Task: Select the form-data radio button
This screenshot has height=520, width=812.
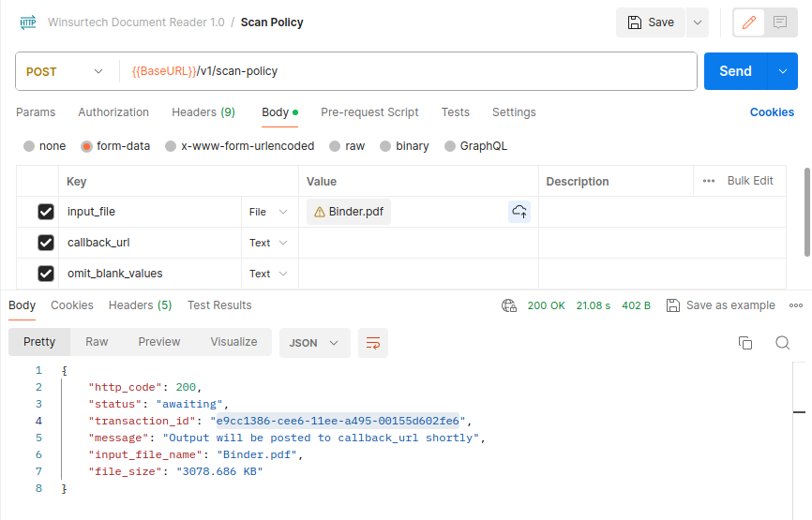Action: pyautogui.click(x=86, y=146)
